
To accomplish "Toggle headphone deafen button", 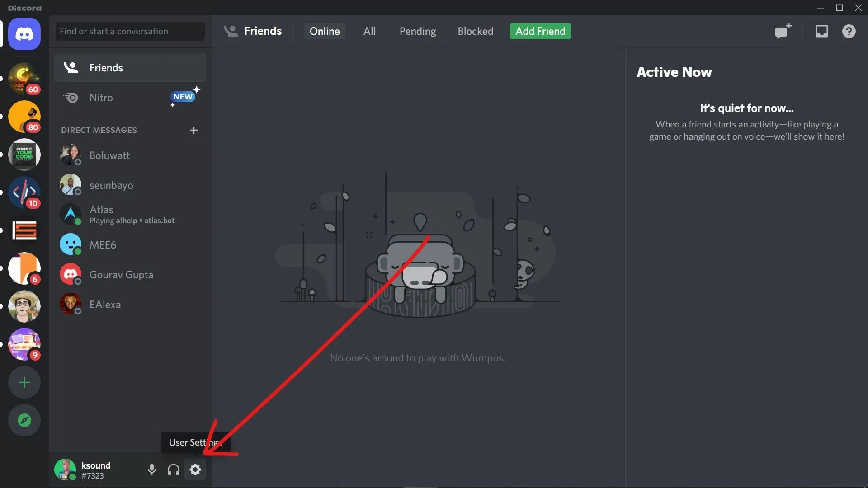I will (174, 470).
